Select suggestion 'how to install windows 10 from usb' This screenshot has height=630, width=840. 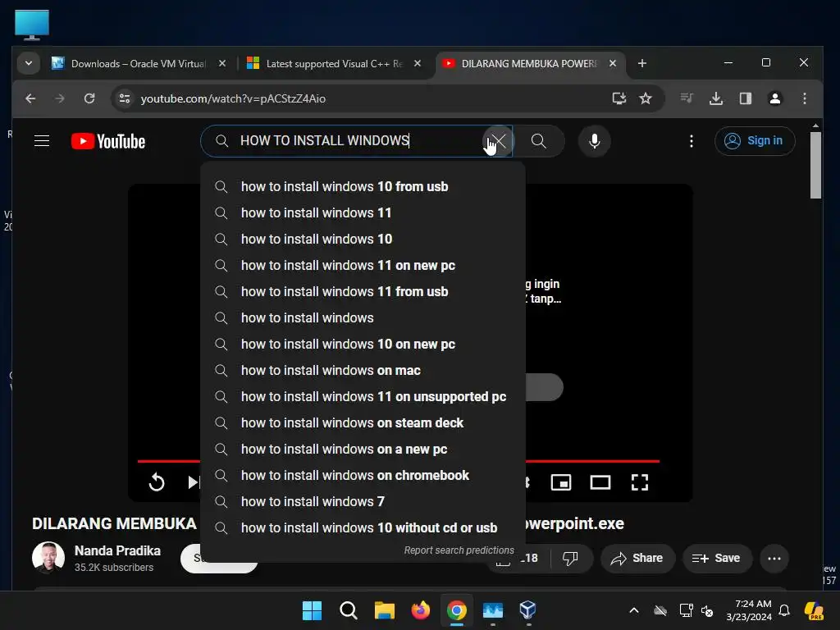click(363, 186)
